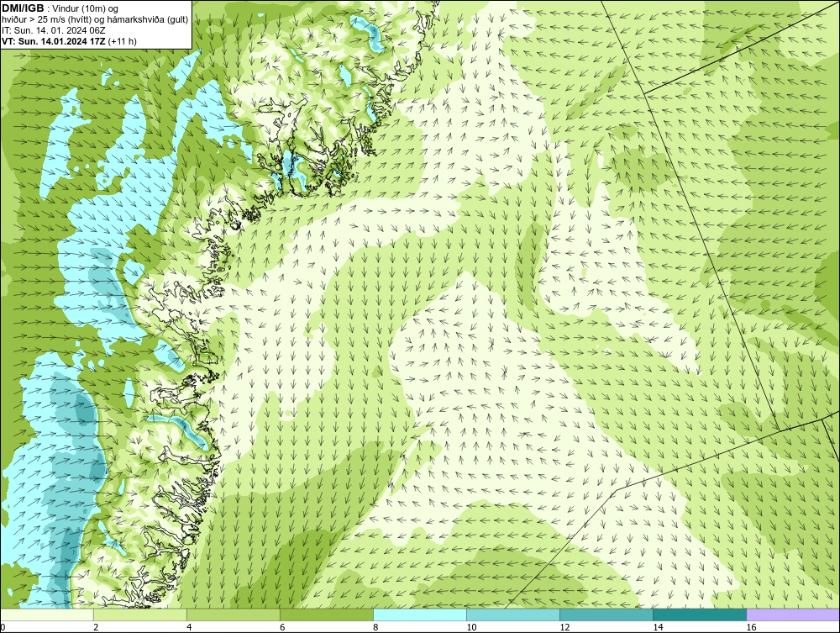Click the legend scale label '14'
The image size is (840, 633).
click(658, 627)
